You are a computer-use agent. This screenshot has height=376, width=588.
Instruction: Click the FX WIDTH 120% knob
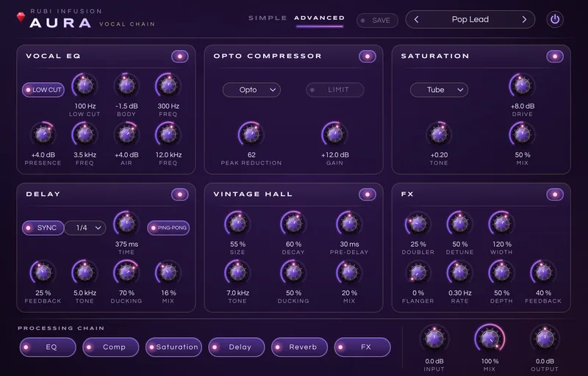click(501, 223)
